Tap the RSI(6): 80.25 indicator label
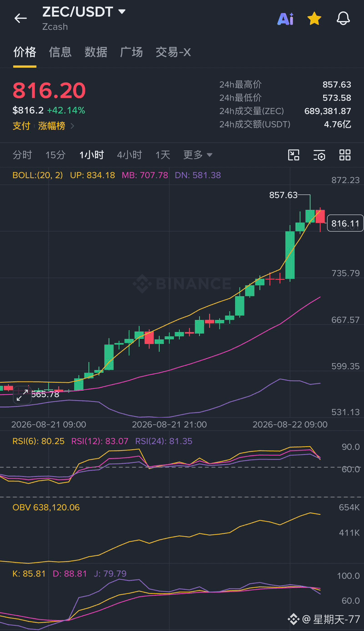Screen dimensions: 364x631 (x=38, y=441)
